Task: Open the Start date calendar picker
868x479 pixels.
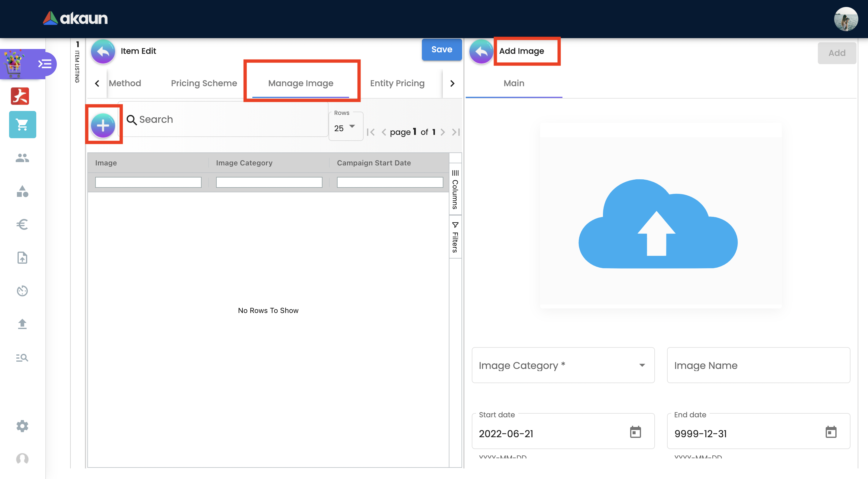Action: tap(635, 432)
